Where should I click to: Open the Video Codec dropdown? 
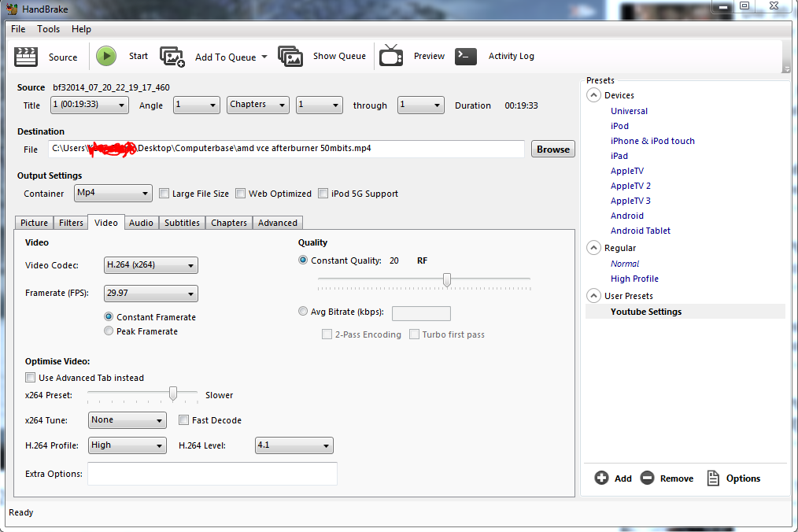150,265
